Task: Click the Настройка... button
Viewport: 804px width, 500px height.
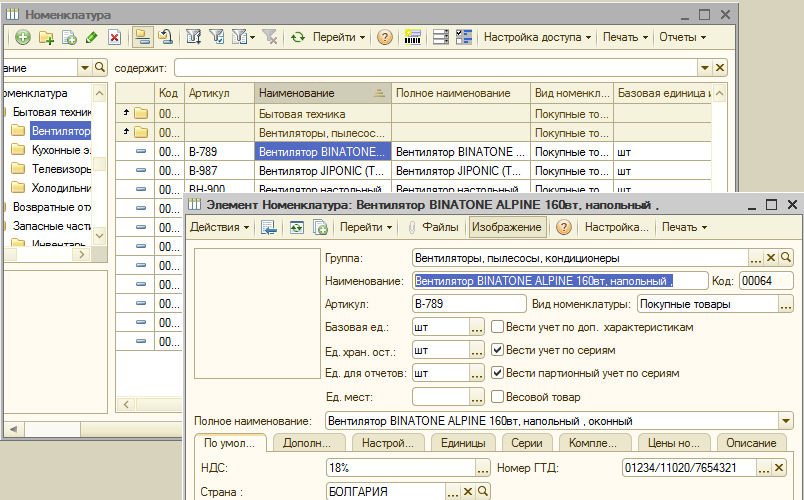Action: tap(616, 227)
